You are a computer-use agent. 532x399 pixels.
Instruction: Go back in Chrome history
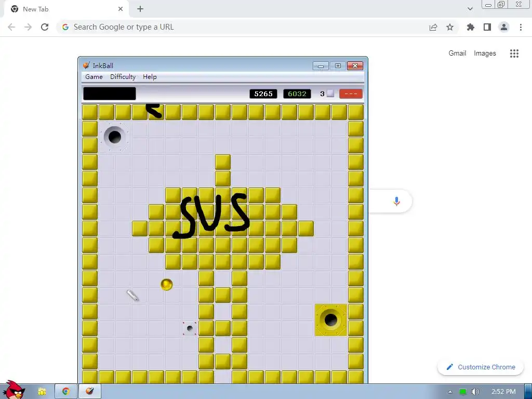tap(11, 27)
